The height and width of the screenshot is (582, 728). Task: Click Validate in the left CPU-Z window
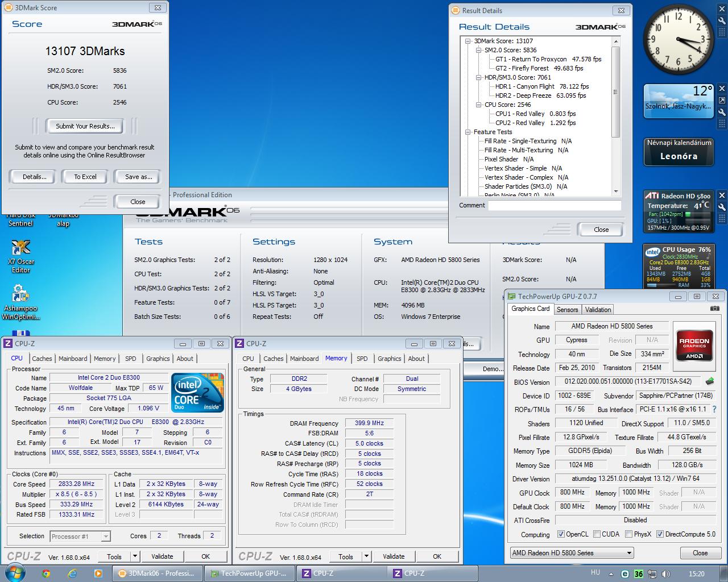(162, 556)
